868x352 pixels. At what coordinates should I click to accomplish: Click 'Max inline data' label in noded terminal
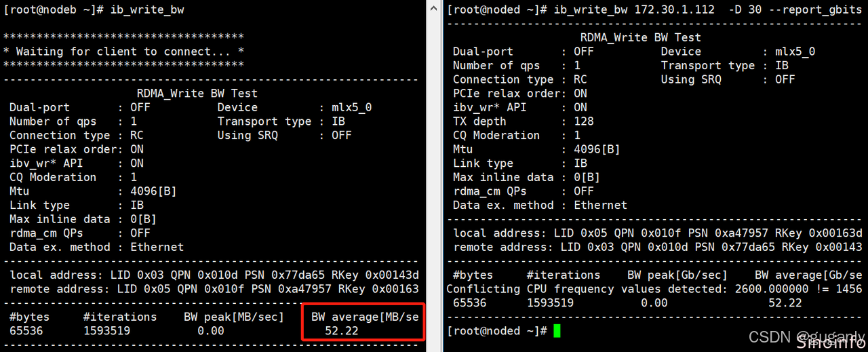(x=503, y=177)
